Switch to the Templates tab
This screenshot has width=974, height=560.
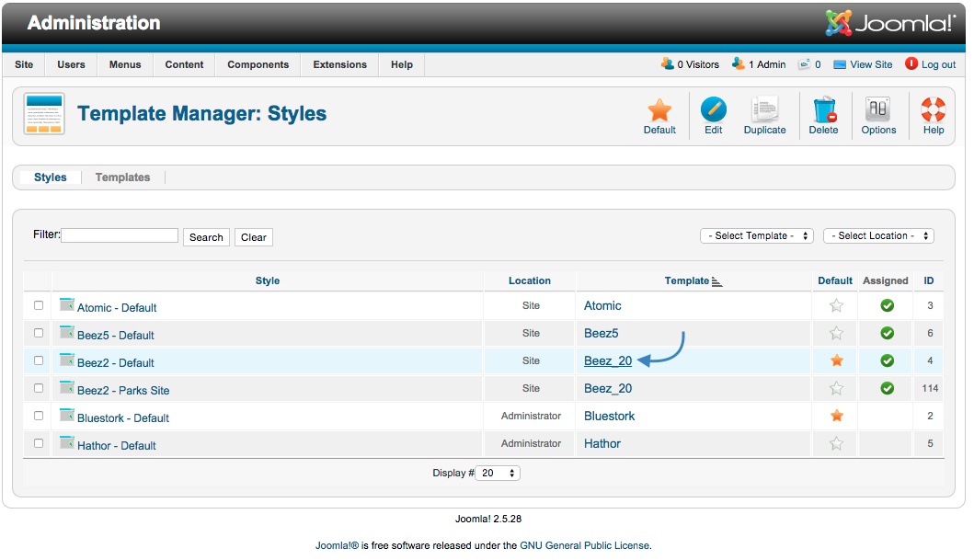tap(122, 177)
